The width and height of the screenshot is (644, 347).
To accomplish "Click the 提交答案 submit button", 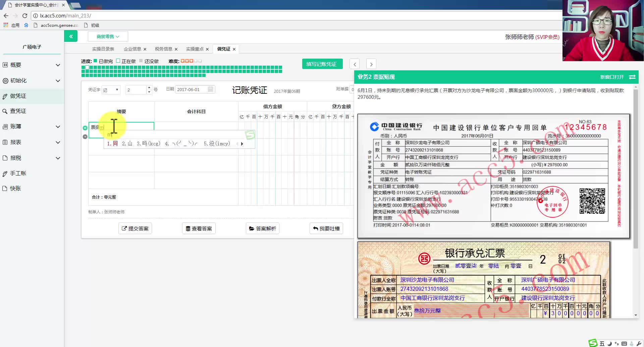I will coord(135,228).
